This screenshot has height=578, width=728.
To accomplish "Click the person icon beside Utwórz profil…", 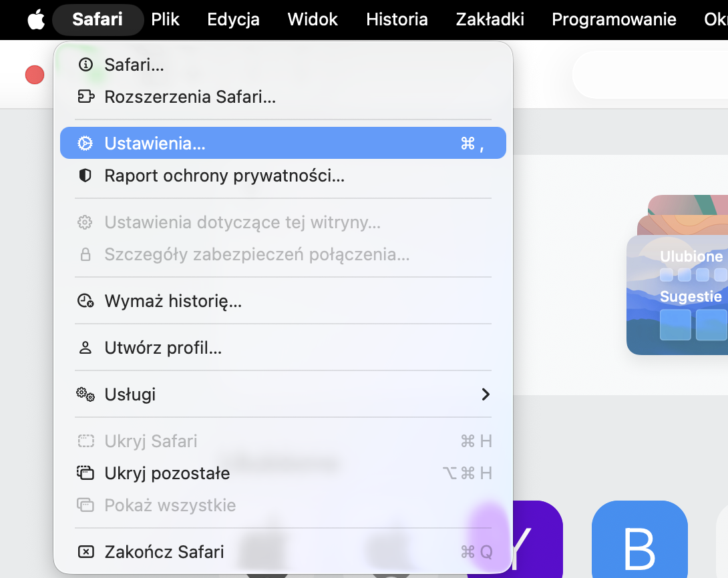I will [x=85, y=348].
